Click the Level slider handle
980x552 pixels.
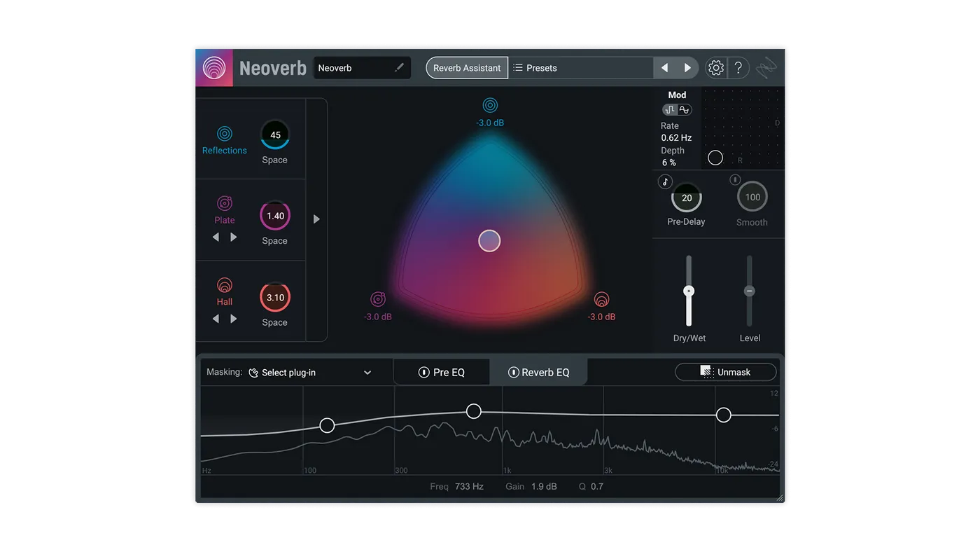[749, 291]
